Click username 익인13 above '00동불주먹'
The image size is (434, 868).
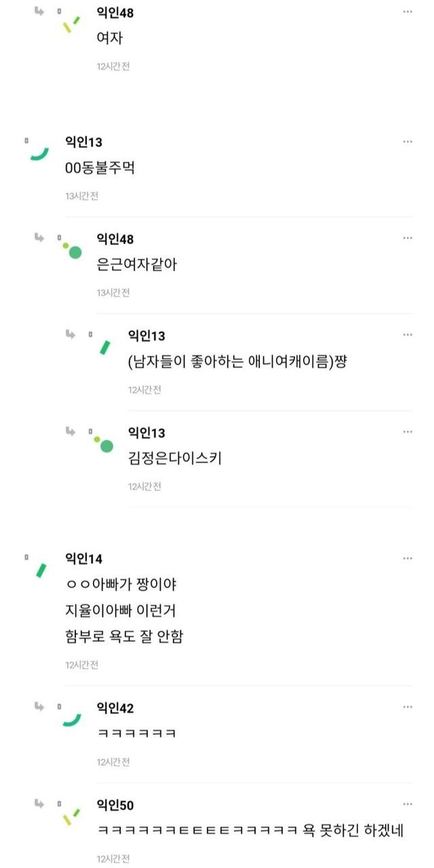coord(83,142)
